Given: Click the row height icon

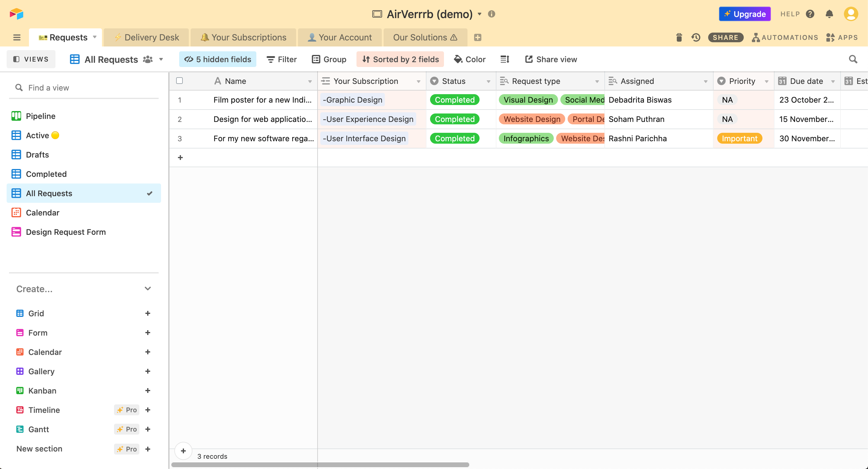Looking at the screenshot, I should point(505,59).
